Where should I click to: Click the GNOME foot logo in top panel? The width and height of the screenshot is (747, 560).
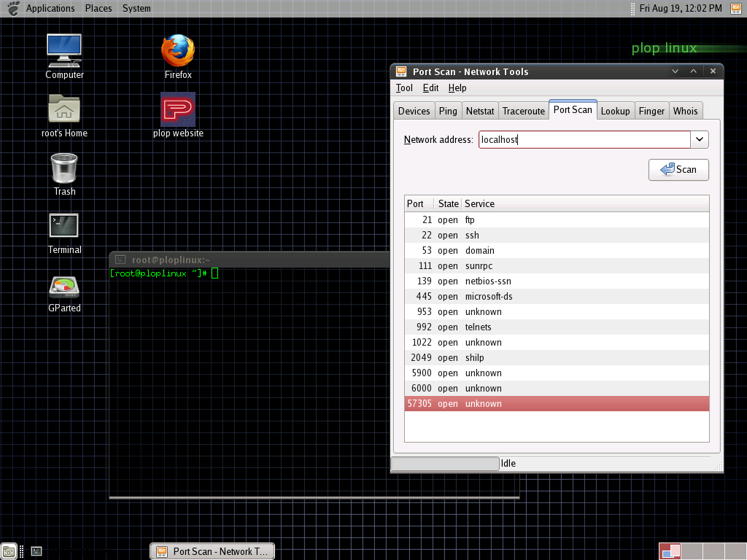[13, 8]
